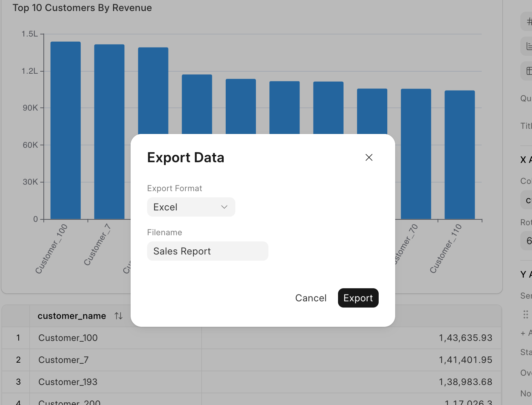Viewport: 532px width, 405px height.
Task: Select the Customer_7 table cell
Action: pos(63,360)
